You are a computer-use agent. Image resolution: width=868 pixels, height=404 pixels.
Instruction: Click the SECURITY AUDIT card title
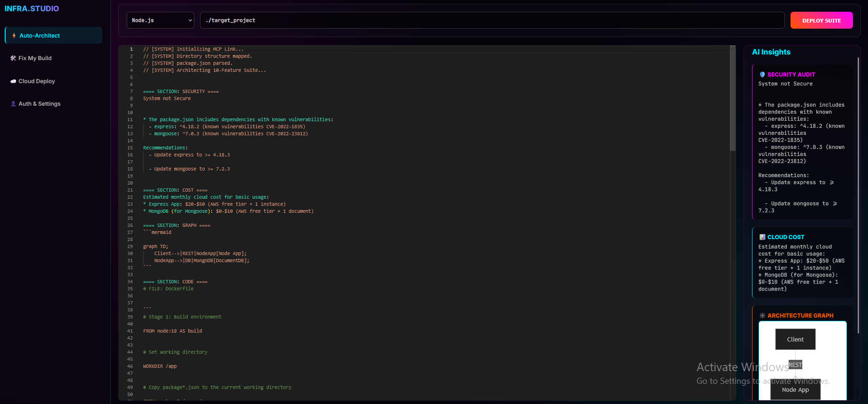(791, 75)
